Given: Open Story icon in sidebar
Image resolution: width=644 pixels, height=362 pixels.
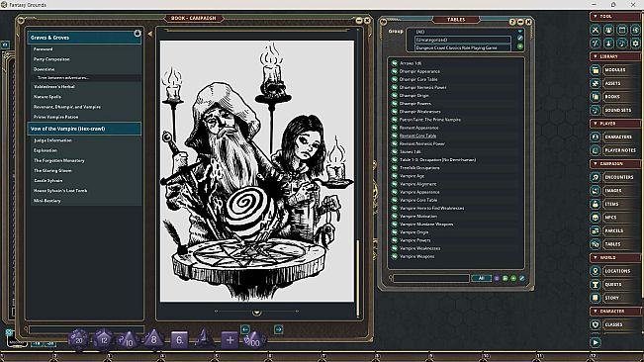Looking at the screenshot, I should pyautogui.click(x=596, y=298).
